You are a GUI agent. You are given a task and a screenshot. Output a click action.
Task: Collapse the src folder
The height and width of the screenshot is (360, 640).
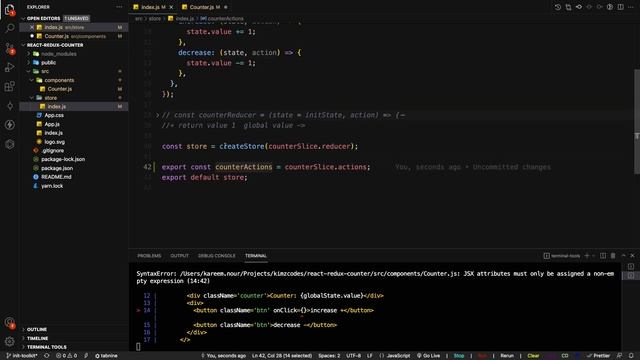click(x=44, y=71)
